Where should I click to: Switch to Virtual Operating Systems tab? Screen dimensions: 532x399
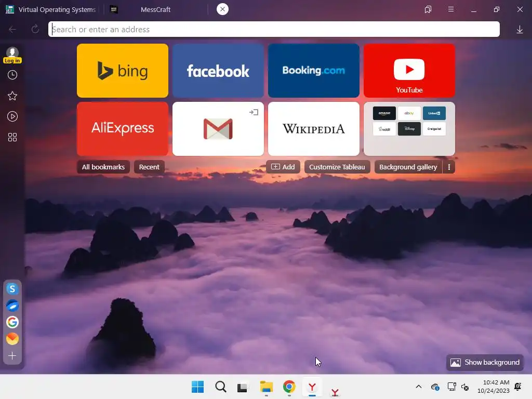[51, 9]
